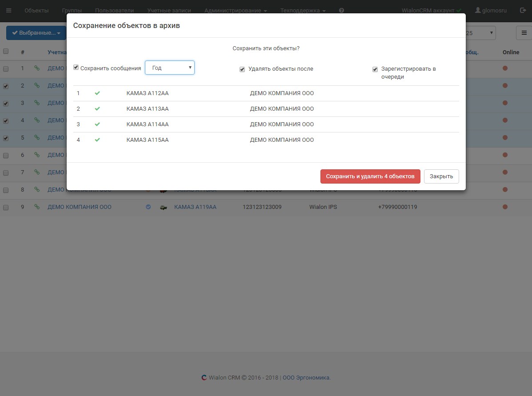This screenshot has height=396, width=532.
Task: Select the checkbox for row 9
Action: pyautogui.click(x=6, y=207)
